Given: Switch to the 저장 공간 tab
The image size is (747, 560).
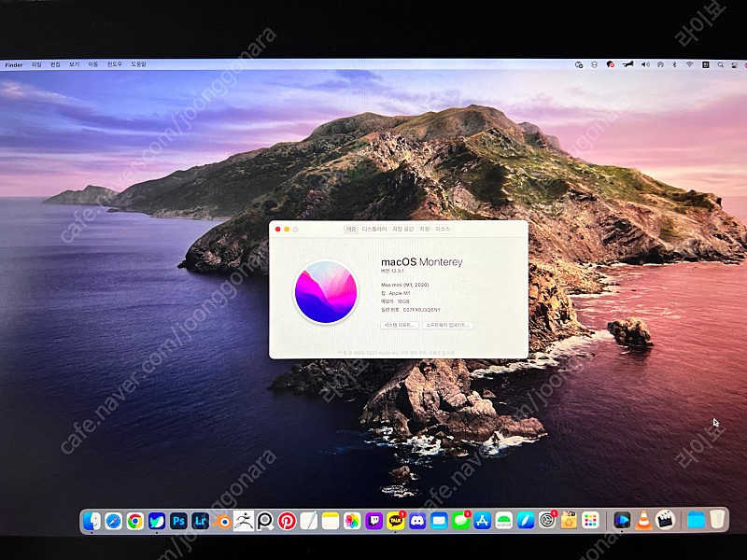Looking at the screenshot, I should pos(402,229).
